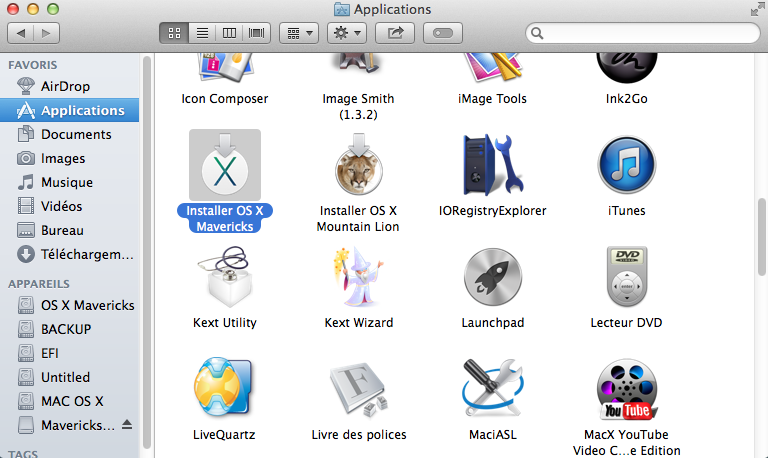Screen dimensions: 768x458
Task: Select the LiveQuartz app icon
Action: (224, 388)
